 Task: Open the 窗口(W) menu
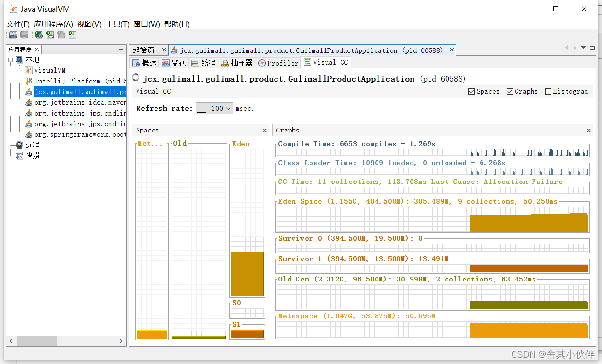tap(147, 24)
